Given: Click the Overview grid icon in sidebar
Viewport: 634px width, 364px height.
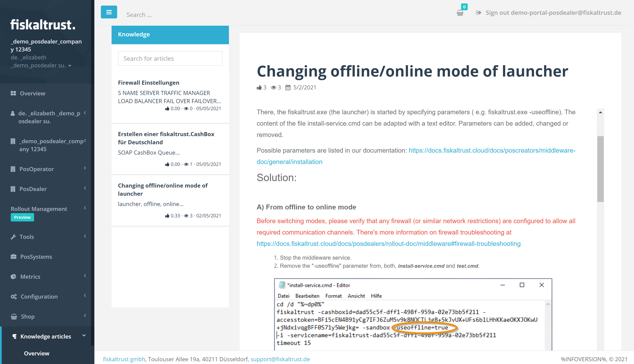Looking at the screenshot, I should point(13,93).
